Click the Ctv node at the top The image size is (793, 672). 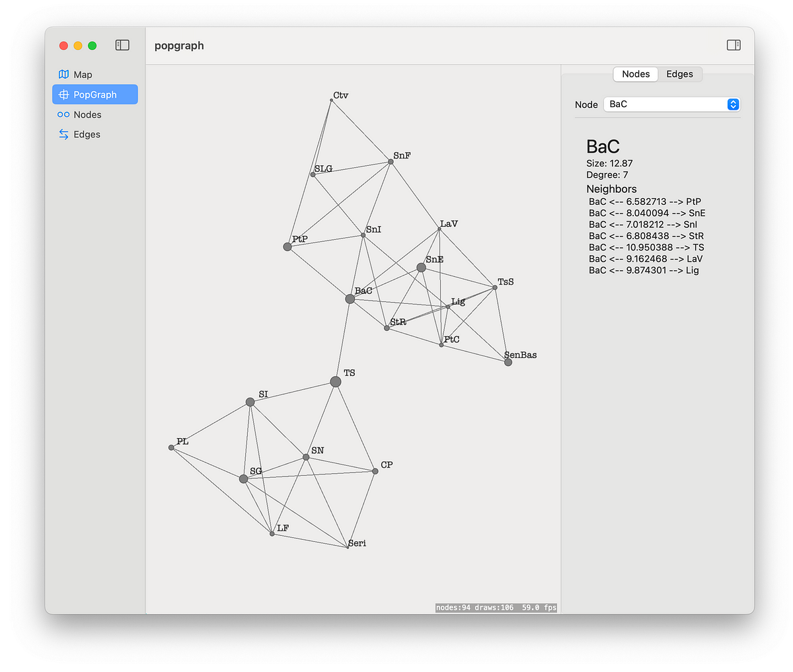pyautogui.click(x=331, y=100)
